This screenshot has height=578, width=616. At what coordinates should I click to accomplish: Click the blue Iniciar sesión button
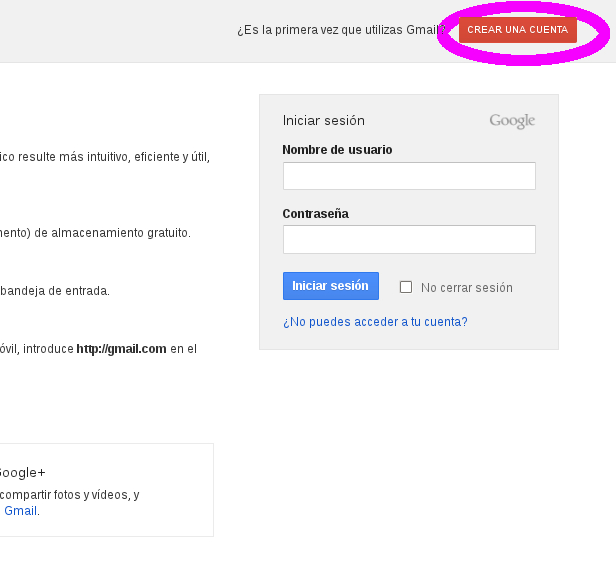[x=331, y=286]
